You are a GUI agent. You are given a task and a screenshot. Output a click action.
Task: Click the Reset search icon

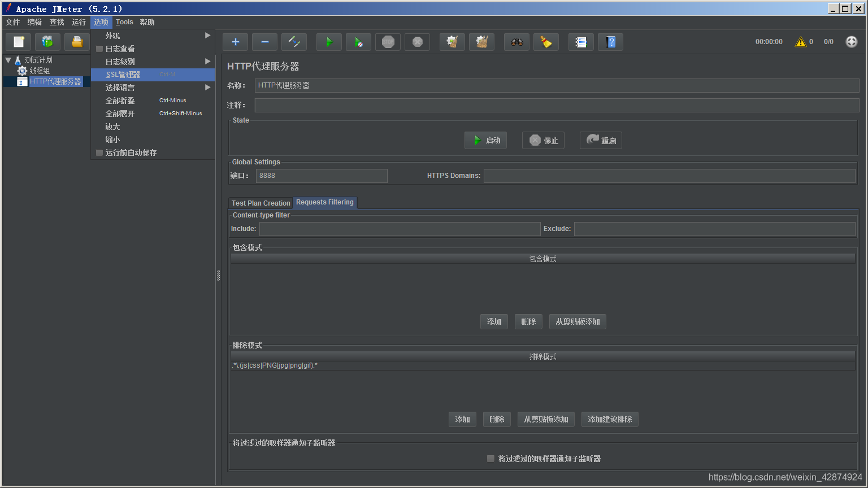pyautogui.click(x=546, y=42)
